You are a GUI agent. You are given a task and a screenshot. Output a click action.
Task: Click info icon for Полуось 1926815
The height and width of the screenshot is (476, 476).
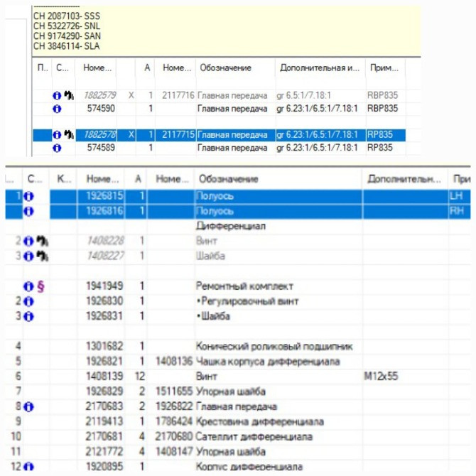coord(29,195)
